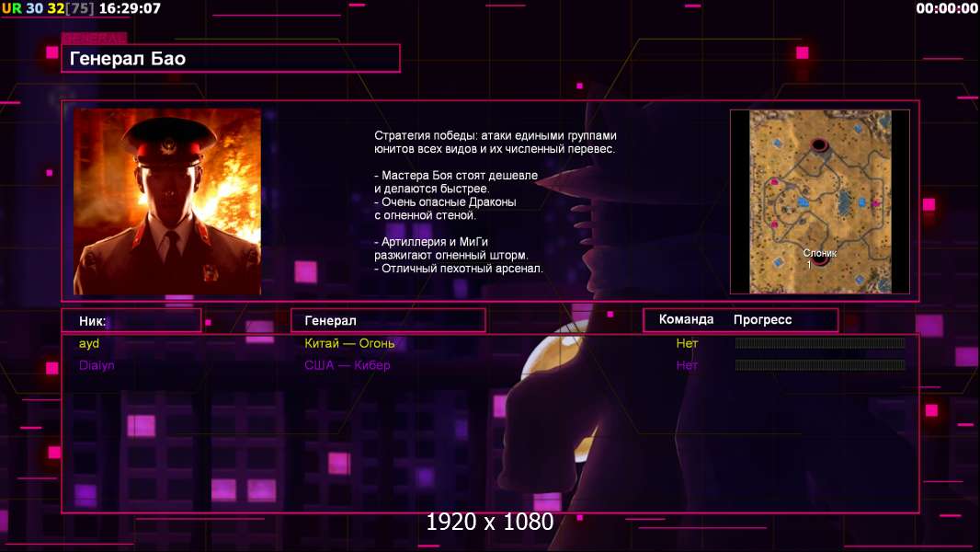Click the magenta marker on minimap's right side
The width and height of the screenshot is (980, 552).
click(875, 203)
